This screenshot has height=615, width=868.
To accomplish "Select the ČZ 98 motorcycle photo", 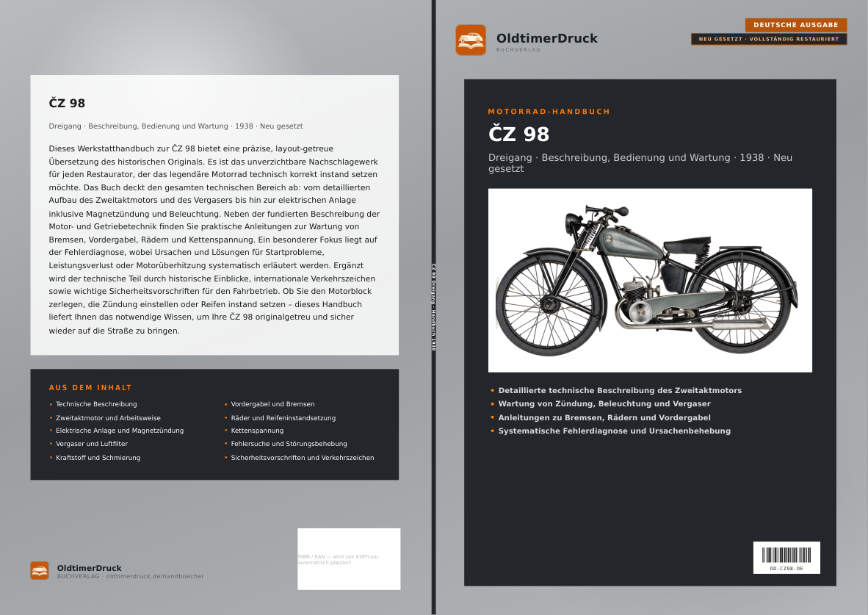I will click(650, 281).
